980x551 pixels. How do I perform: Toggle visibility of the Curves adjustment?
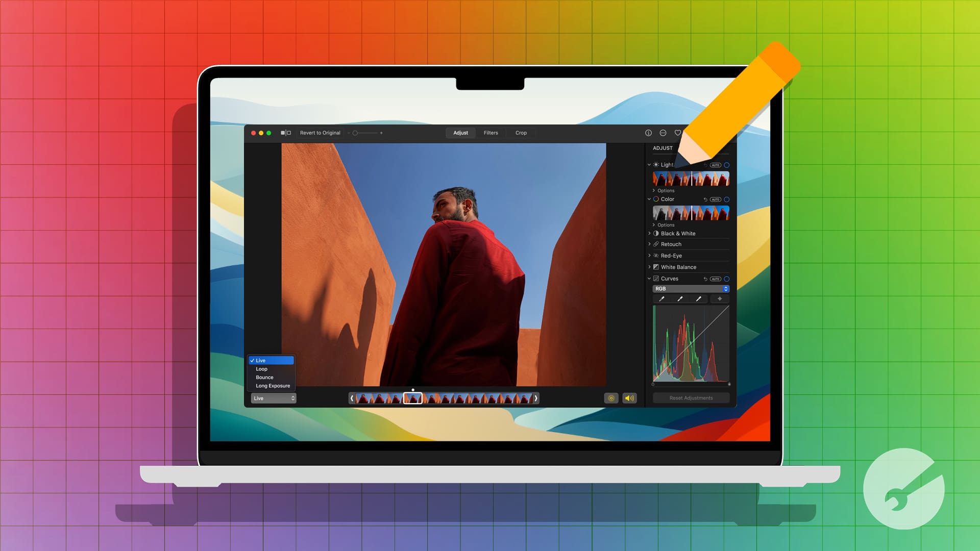726,278
